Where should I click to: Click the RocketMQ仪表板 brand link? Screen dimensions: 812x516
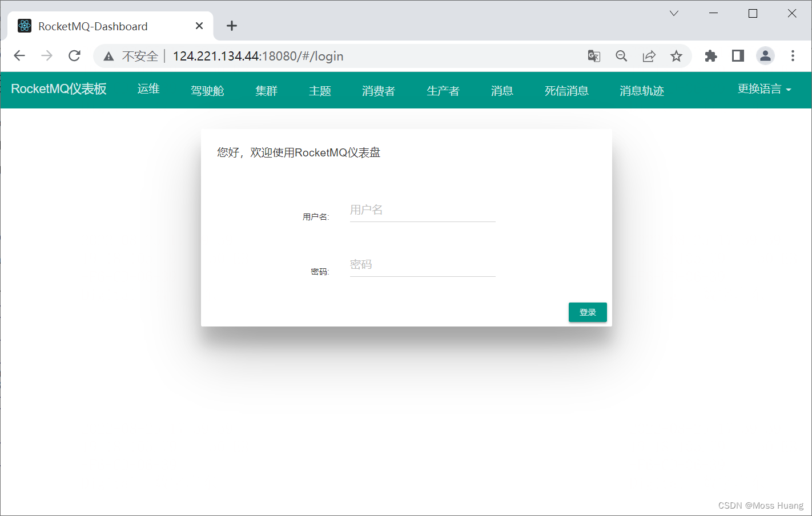[59, 89]
